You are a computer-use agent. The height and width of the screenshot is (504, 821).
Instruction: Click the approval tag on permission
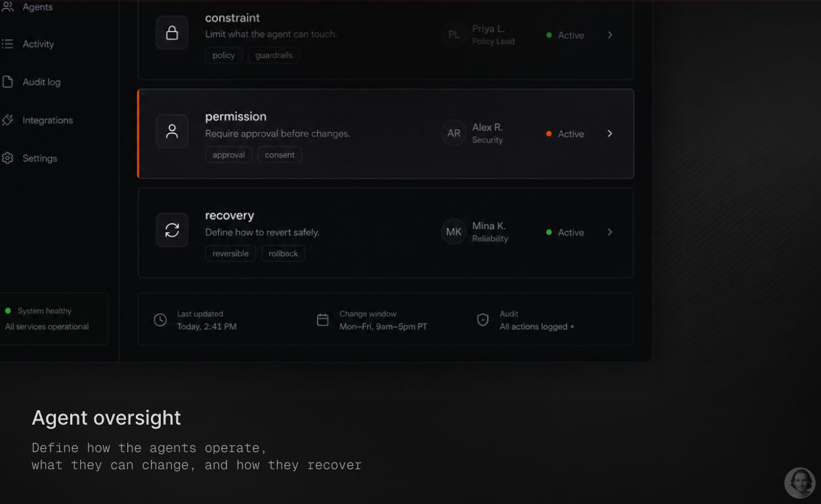click(x=228, y=155)
